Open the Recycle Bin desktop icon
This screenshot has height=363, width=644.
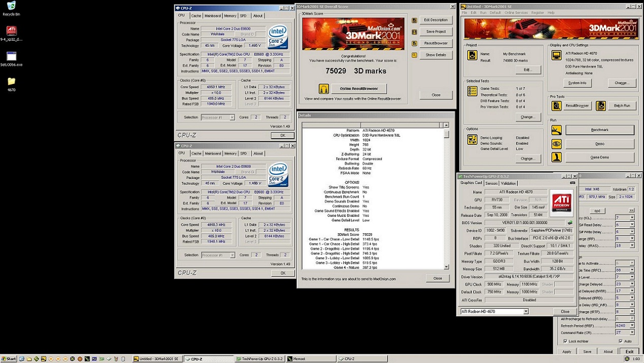coord(11,7)
